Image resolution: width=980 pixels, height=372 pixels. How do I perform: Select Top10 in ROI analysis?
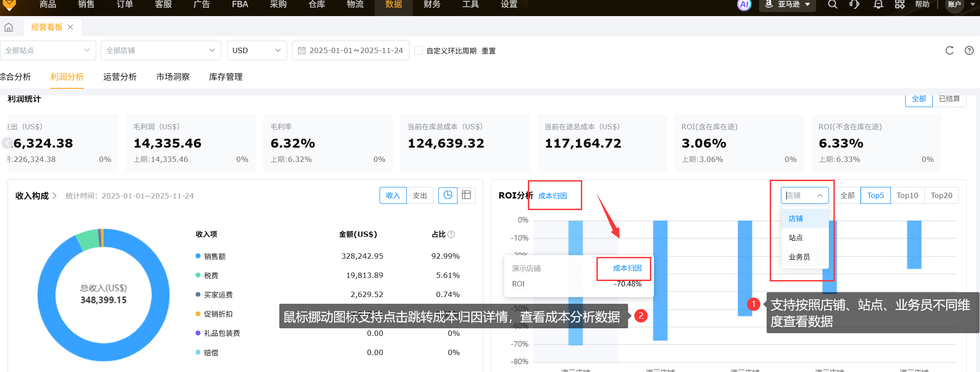(907, 195)
